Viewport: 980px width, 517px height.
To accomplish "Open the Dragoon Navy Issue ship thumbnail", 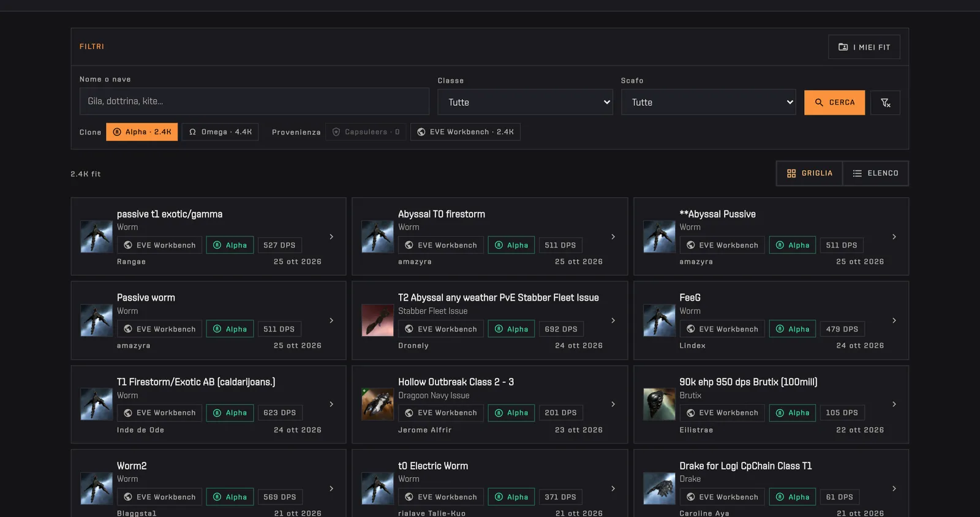I will coord(377,404).
